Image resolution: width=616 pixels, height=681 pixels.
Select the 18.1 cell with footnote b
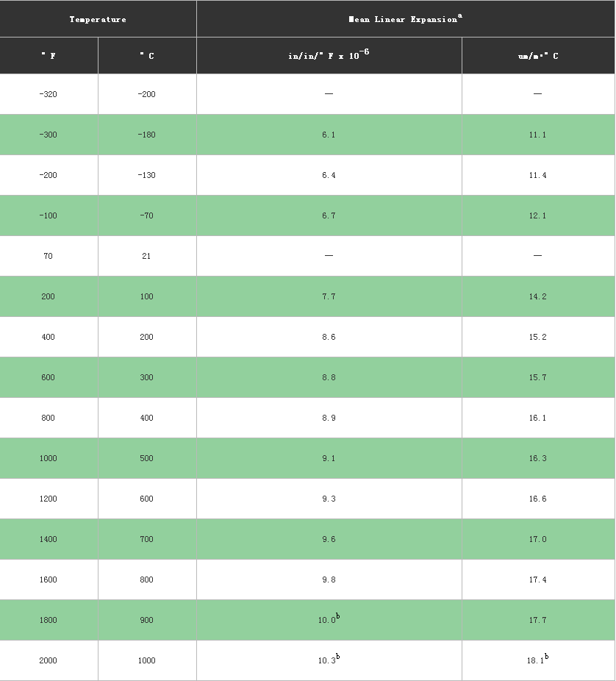coord(538,660)
